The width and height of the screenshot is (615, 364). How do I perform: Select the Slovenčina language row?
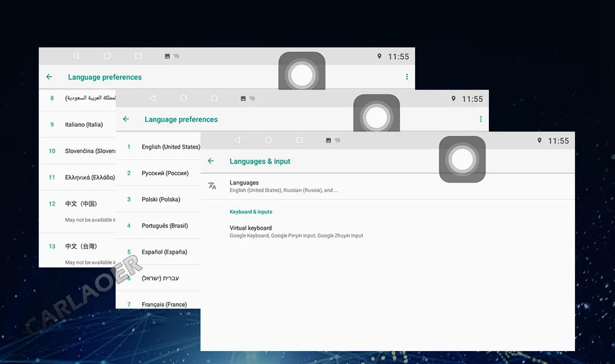tap(77, 151)
